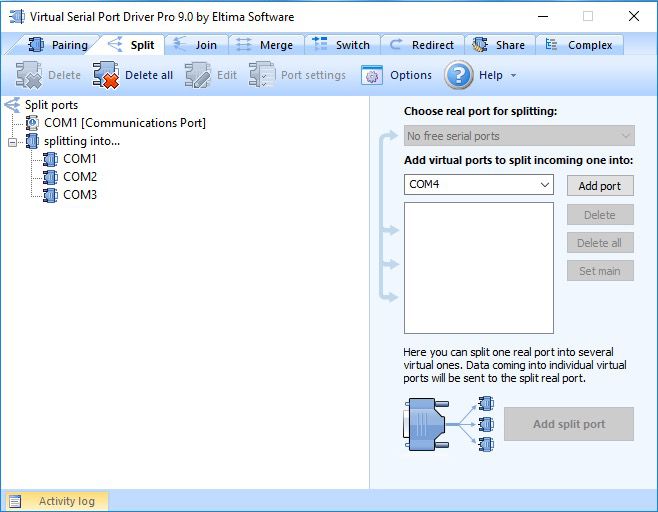Click the splitting into node icon
This screenshot has width=658, height=512.
pyautogui.click(x=32, y=141)
